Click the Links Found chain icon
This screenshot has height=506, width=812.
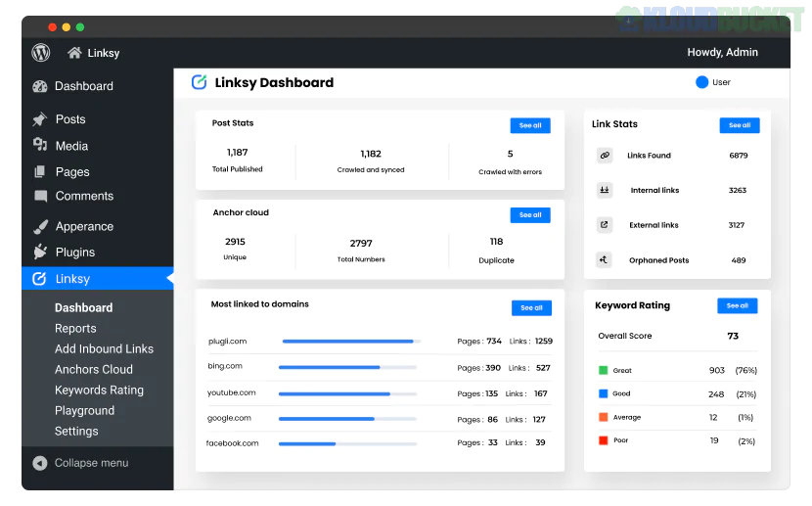click(x=605, y=155)
